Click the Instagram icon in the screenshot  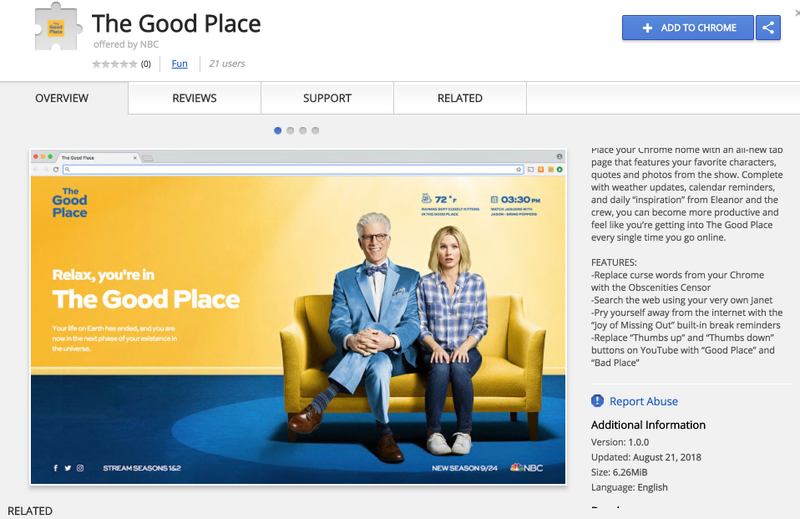point(80,468)
